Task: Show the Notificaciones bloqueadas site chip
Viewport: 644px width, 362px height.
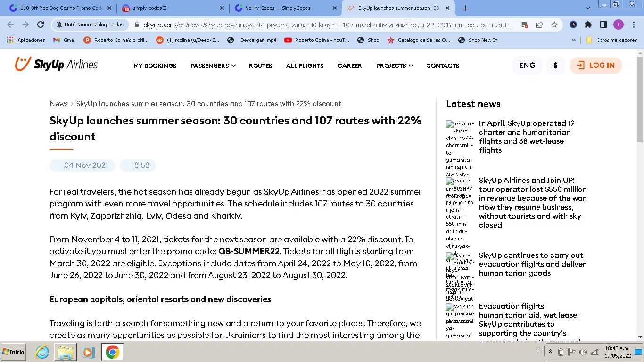Action: click(x=90, y=25)
